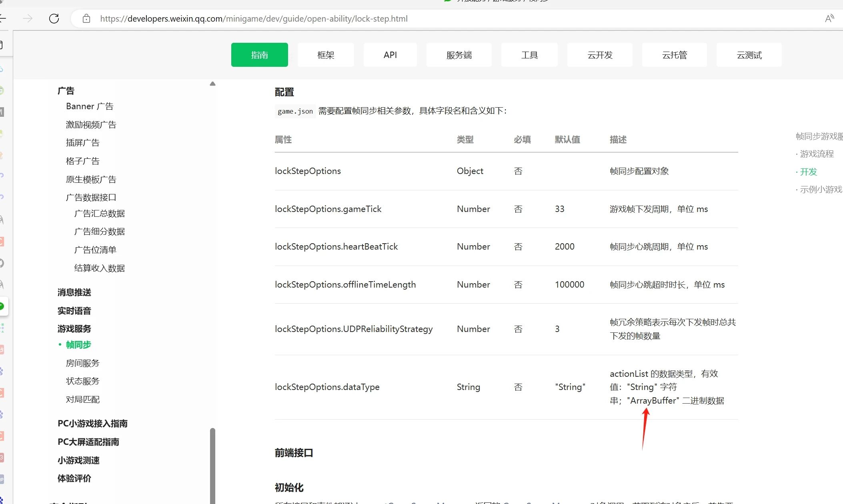Screen dimensions: 843x504
Task: Go to the 云开发 tab
Action: point(599,55)
